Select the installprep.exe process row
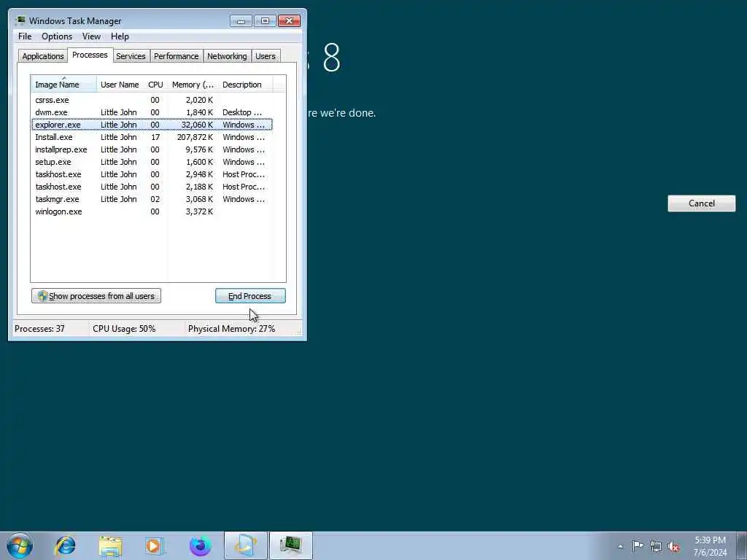Image resolution: width=747 pixels, height=560 pixels. (x=152, y=149)
